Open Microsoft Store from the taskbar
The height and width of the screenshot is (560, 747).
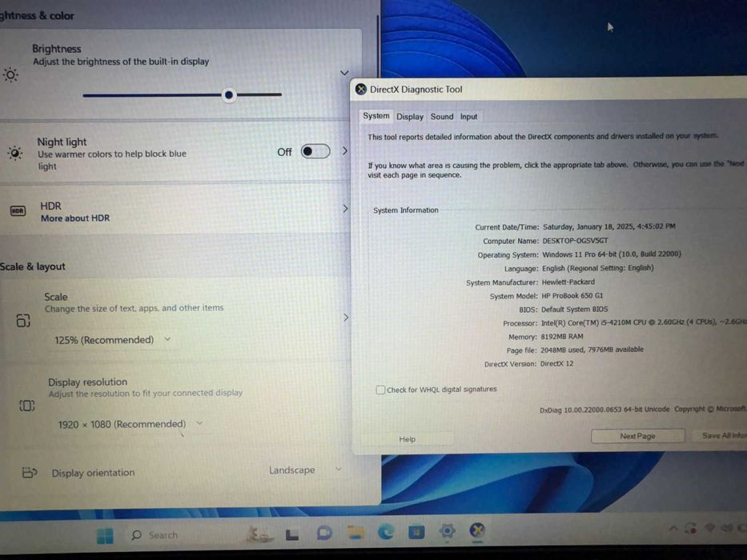(x=416, y=531)
